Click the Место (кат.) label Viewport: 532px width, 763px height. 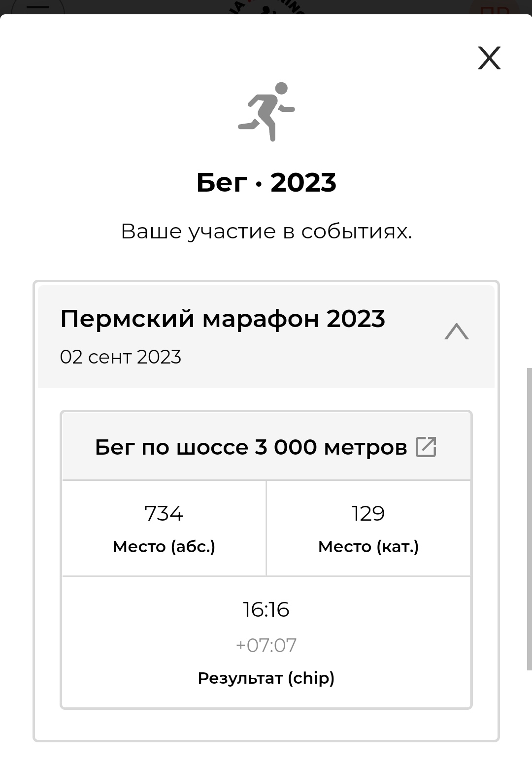click(368, 547)
